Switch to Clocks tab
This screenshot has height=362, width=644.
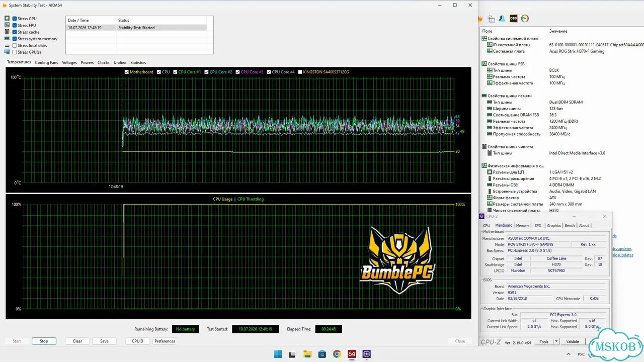point(104,63)
